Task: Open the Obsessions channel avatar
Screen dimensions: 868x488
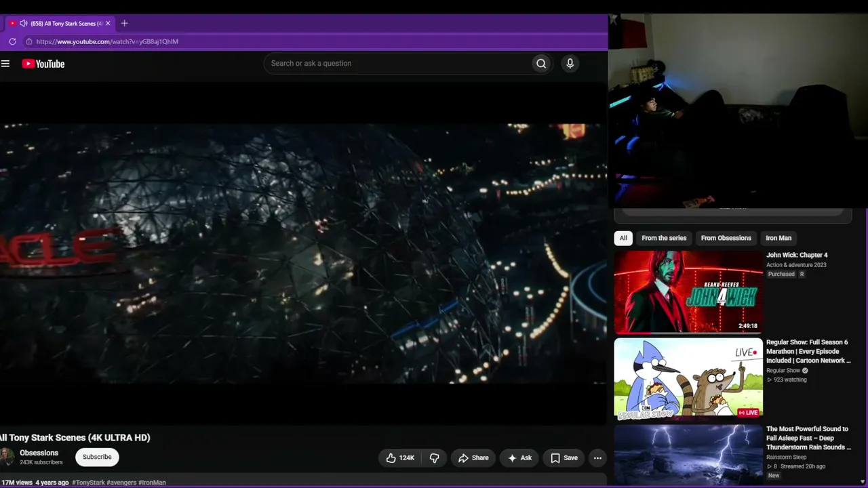Action: click(x=6, y=457)
